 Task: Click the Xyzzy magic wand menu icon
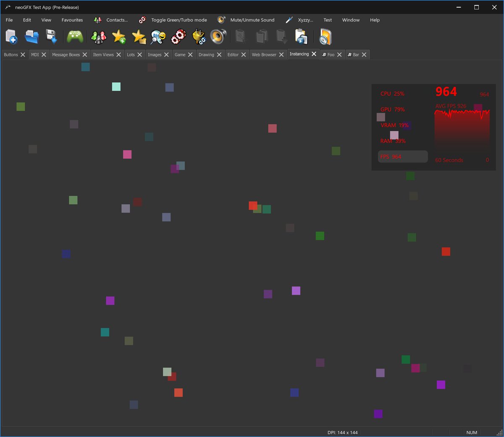click(289, 20)
